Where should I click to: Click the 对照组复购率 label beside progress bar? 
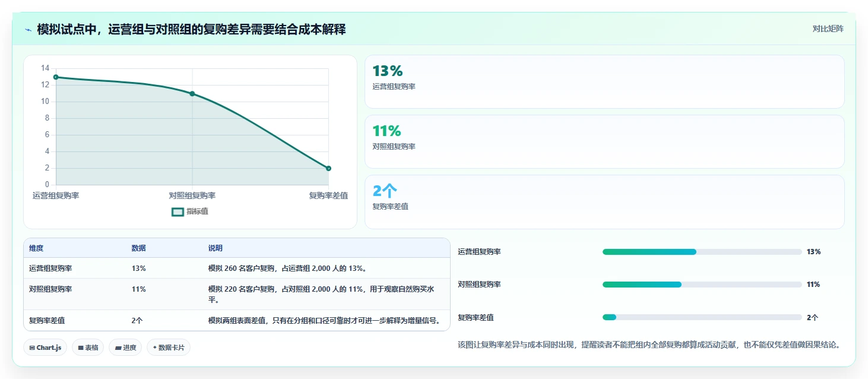(480, 285)
